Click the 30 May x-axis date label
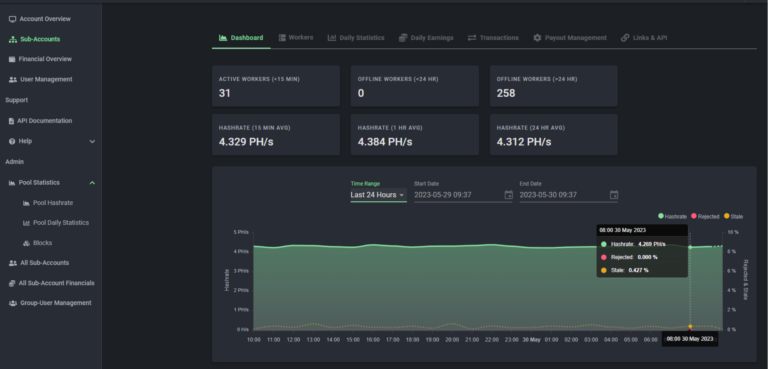The height and width of the screenshot is (369, 768). (531, 340)
